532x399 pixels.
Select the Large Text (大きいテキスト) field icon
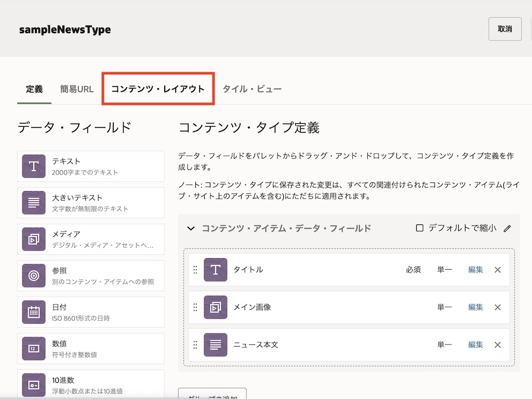(x=34, y=203)
